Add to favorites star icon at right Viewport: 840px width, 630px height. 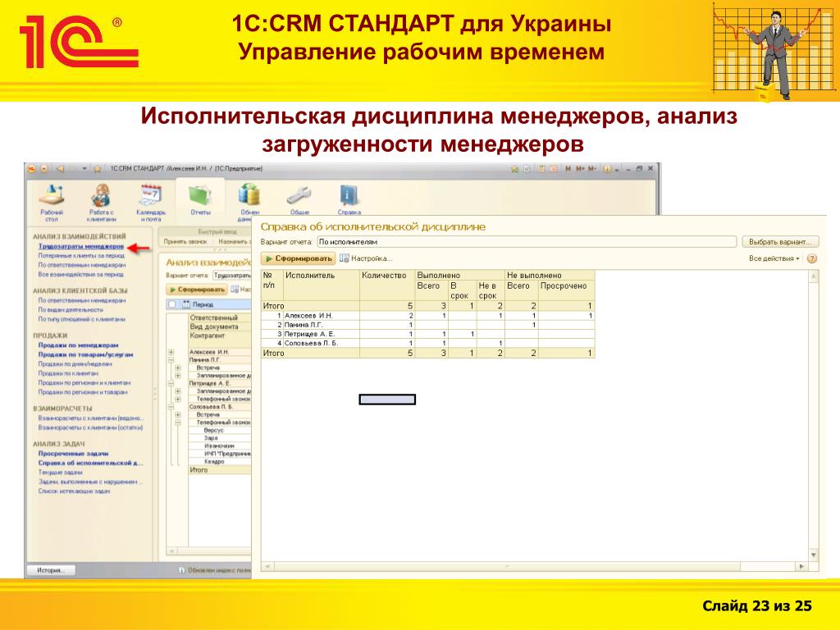click(514, 169)
